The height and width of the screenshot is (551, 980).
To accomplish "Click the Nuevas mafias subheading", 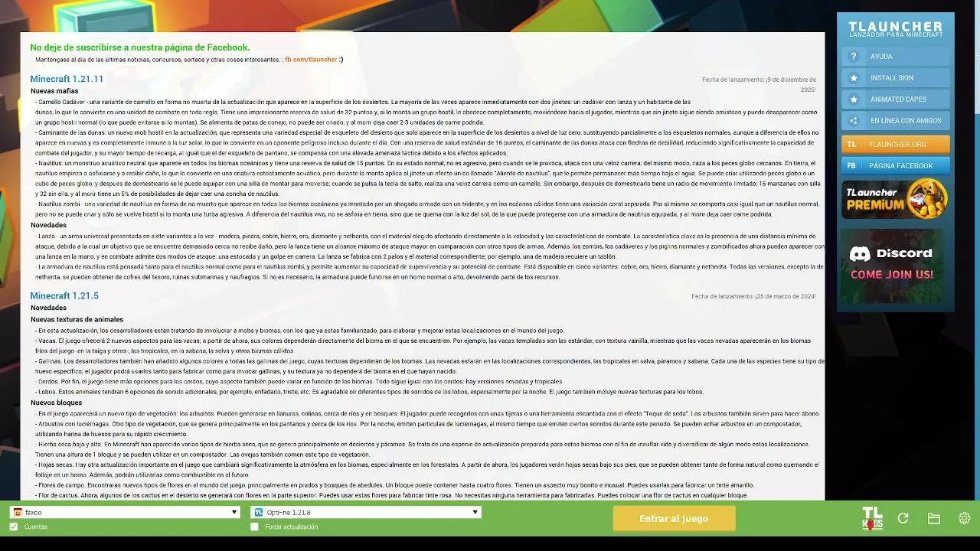I will click(x=54, y=91).
